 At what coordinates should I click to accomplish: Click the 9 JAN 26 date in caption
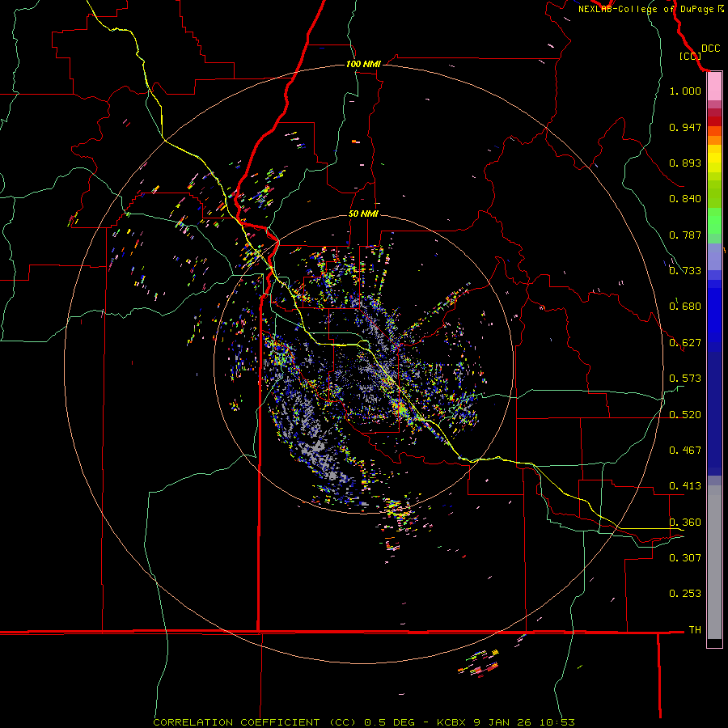coord(502,722)
